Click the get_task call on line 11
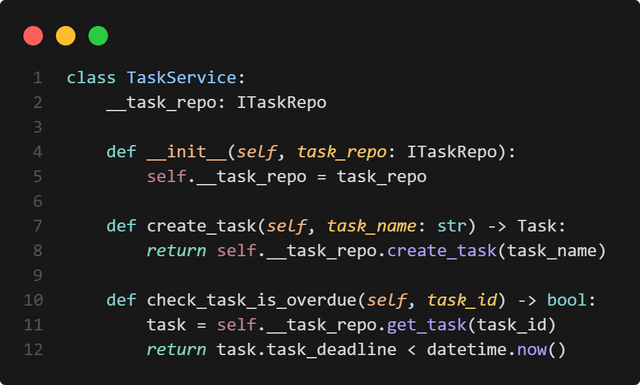640x385 pixels. coord(427,325)
